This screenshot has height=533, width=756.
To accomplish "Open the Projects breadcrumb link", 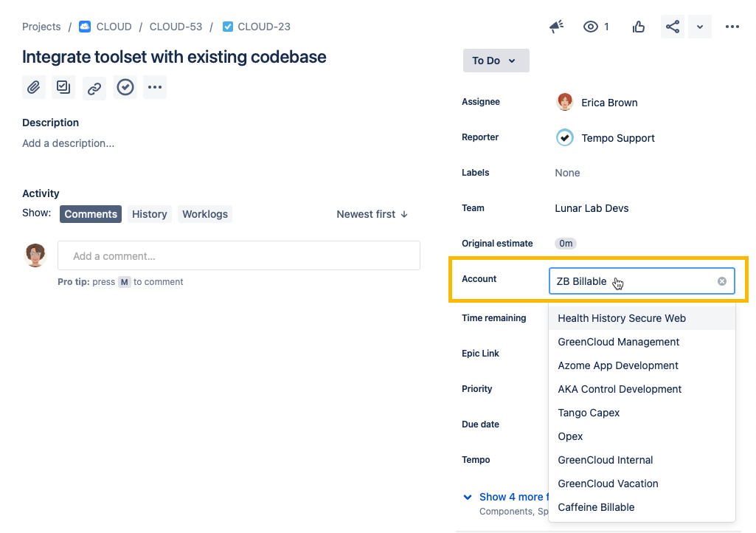I will click(x=41, y=27).
